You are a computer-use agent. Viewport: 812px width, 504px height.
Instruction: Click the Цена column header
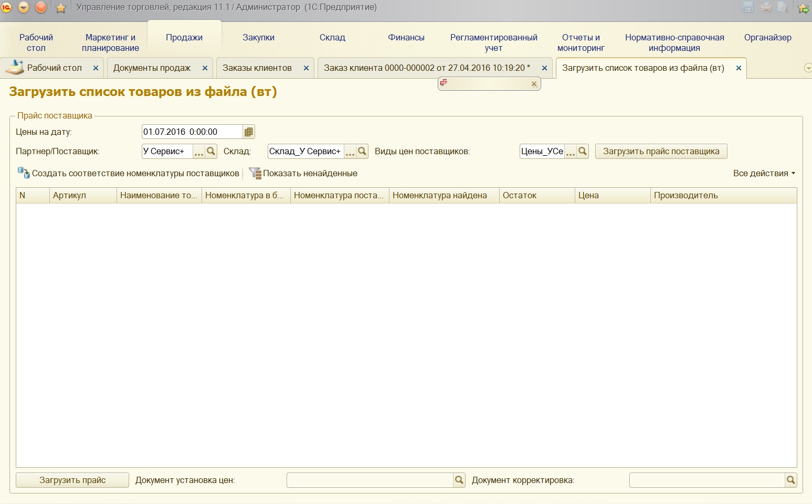[x=613, y=196]
